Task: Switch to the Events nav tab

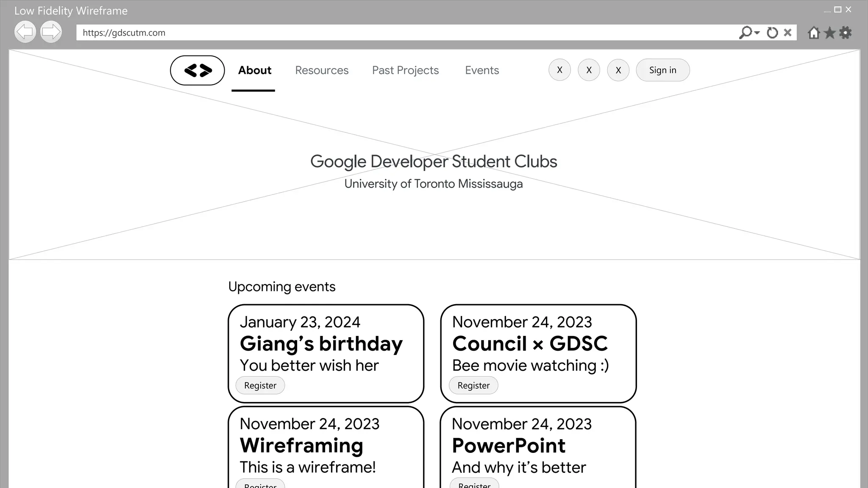Action: 482,70
